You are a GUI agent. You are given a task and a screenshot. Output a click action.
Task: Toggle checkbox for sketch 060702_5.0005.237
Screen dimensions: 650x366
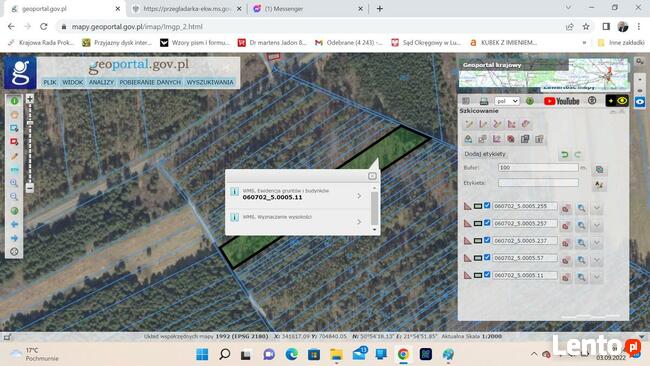tap(487, 240)
